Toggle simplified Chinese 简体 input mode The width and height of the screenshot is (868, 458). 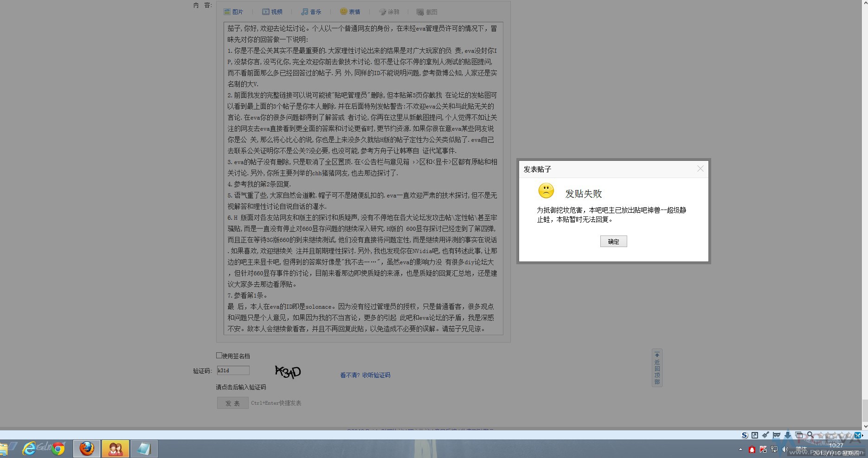pos(801,448)
